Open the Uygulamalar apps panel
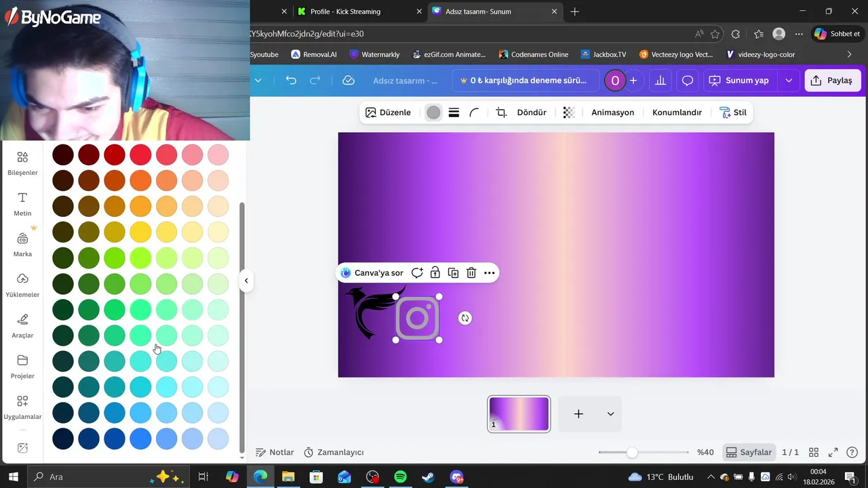Image resolution: width=868 pixels, height=488 pixels. pos(22,407)
